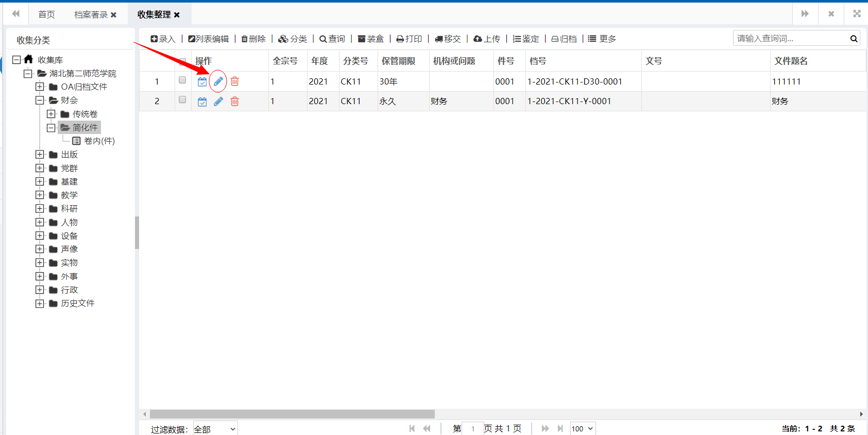Tick the checkbox for row 1

(182, 80)
